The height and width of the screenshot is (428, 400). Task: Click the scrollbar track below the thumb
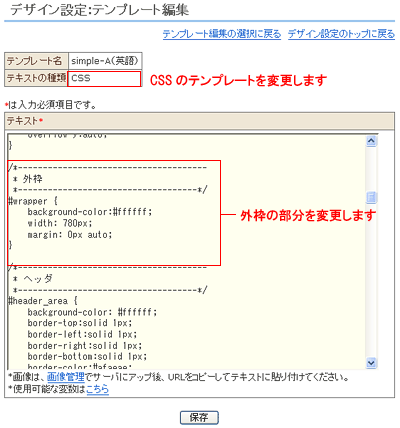pos(371,280)
